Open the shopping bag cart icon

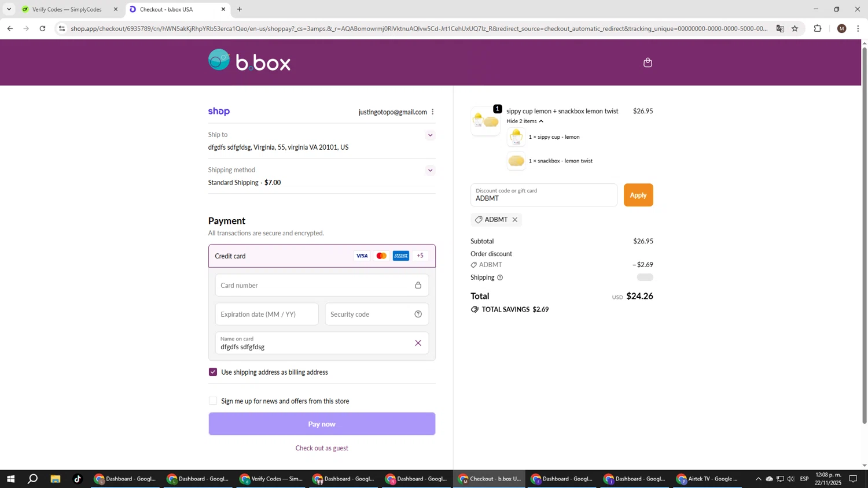648,62
